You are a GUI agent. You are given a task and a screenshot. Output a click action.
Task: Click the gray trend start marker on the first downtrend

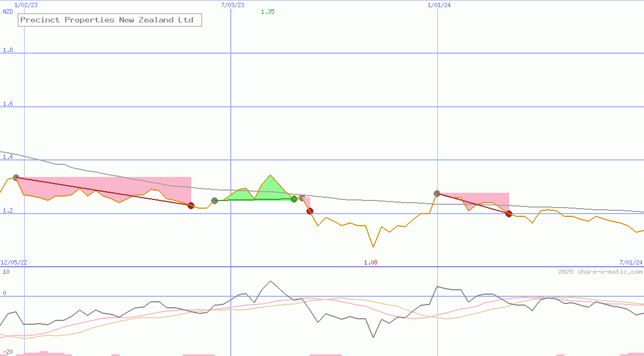[15, 176]
